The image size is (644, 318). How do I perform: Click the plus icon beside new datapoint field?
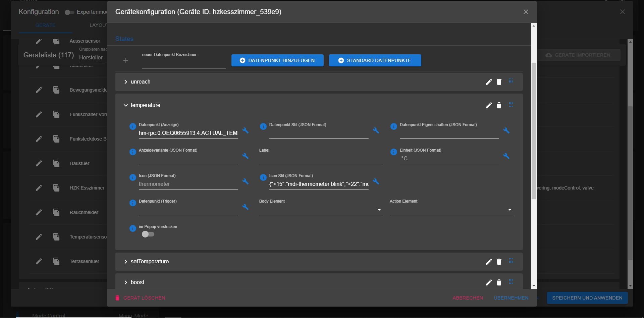point(126,60)
